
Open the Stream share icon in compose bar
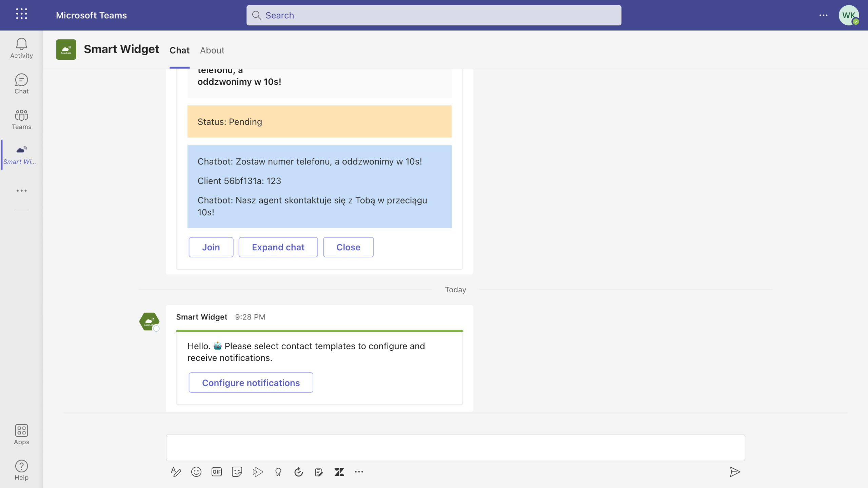point(258,472)
